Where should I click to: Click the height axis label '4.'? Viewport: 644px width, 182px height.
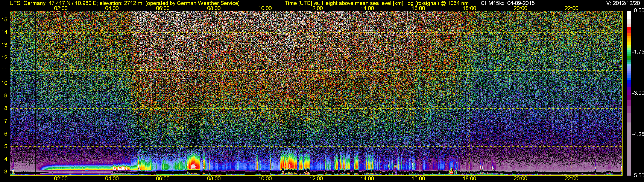pos(6,159)
